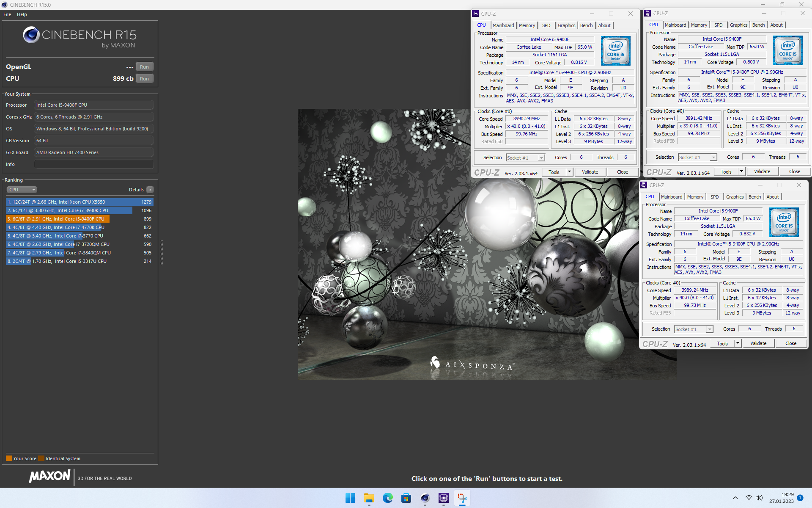Select the i5-3317U ranking row

(x=80, y=261)
